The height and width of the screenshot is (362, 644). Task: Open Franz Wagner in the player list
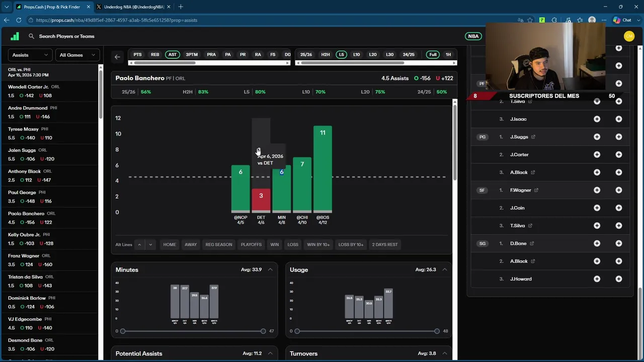pos(49,260)
